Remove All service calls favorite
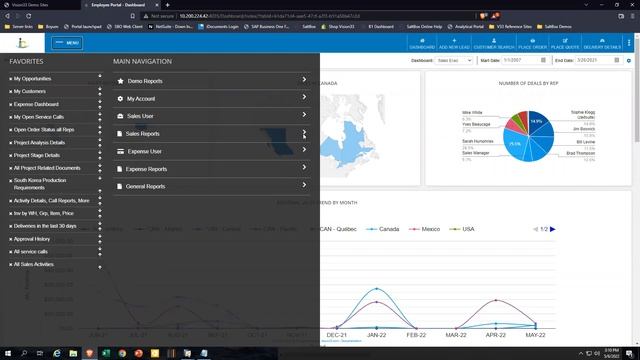The width and height of the screenshot is (640, 360). coord(11,252)
